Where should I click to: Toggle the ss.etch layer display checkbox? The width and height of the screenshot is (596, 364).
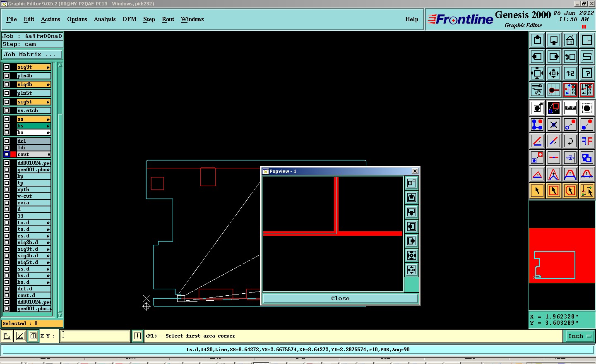pos(7,110)
